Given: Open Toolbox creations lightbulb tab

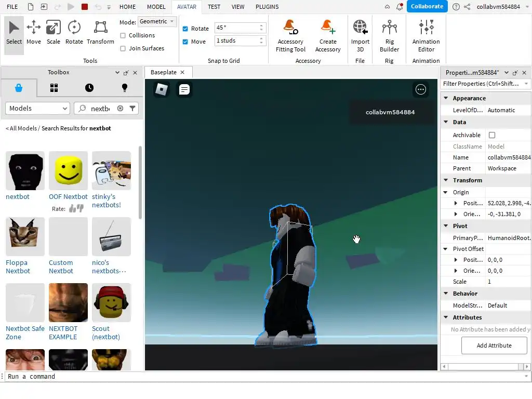Looking at the screenshot, I should pyautogui.click(x=125, y=88).
